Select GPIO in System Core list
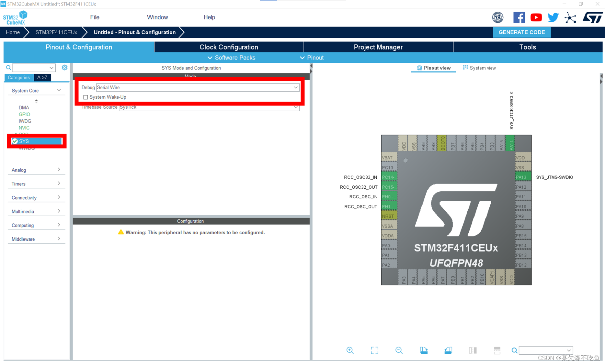Viewport: 605px width, 364px height. tap(24, 114)
